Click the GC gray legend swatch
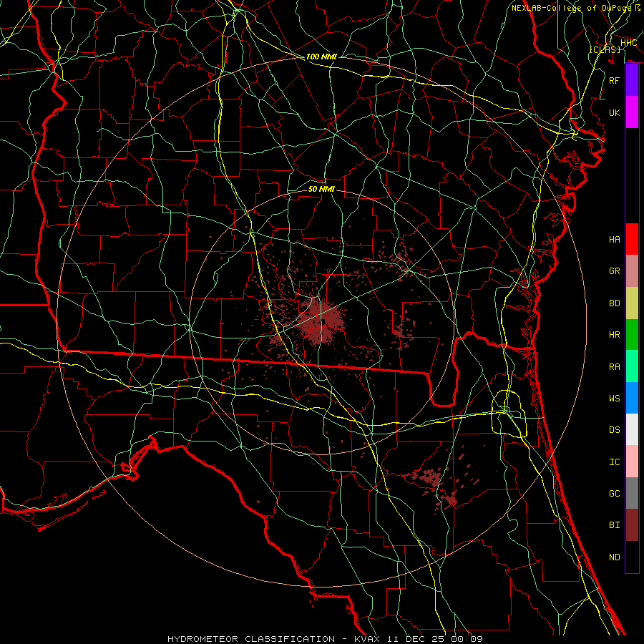The image size is (644, 644). 632,493
